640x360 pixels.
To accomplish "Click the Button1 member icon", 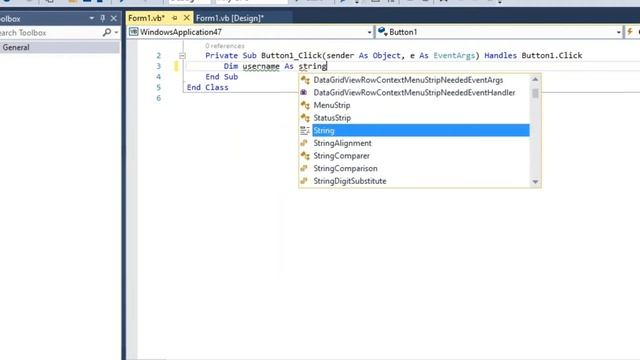I will pos(382,31).
